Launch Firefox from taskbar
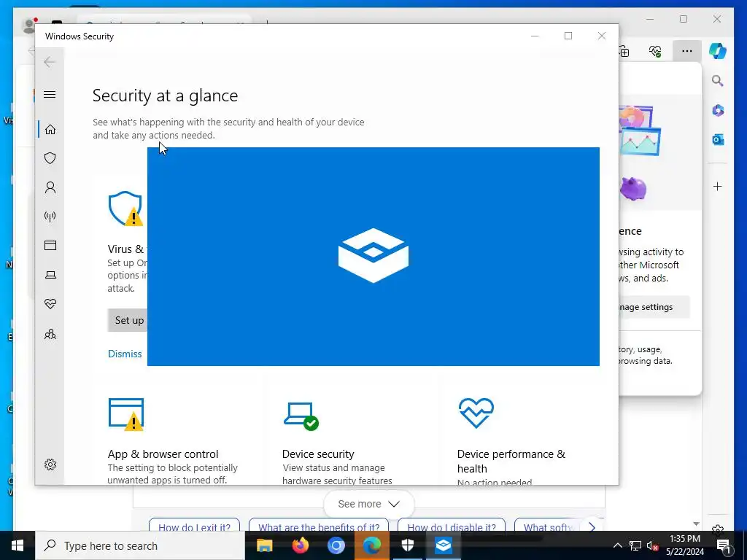Image resolution: width=747 pixels, height=560 pixels. pos(300,545)
